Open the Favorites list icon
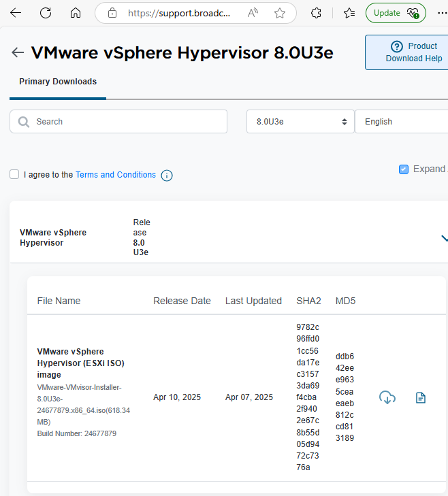Viewport: 448px width, 496px height. 349,13
